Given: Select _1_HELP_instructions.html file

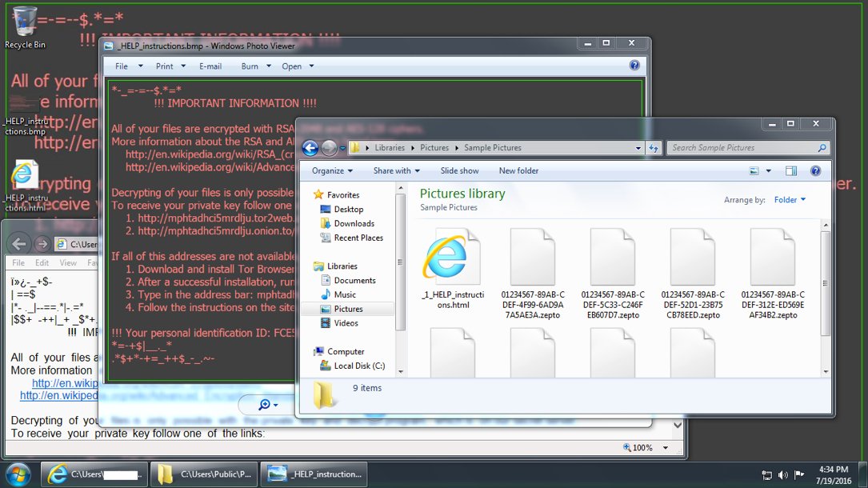Looking at the screenshot, I should (453, 269).
